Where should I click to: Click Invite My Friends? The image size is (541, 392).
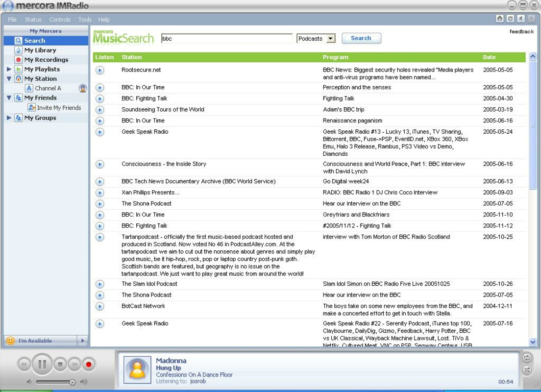pos(59,108)
